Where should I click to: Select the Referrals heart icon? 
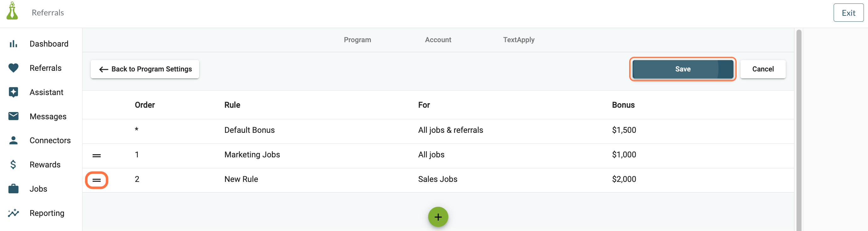coord(13,68)
